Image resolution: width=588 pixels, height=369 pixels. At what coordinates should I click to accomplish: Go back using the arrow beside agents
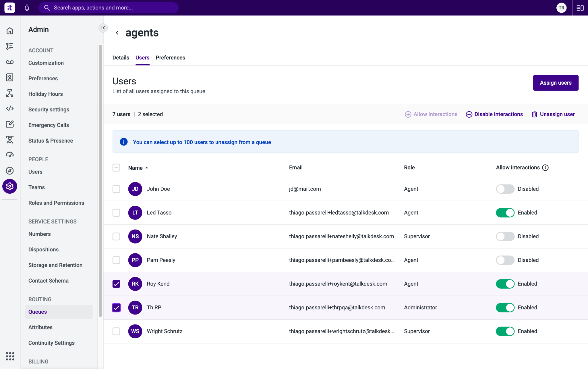click(x=117, y=33)
